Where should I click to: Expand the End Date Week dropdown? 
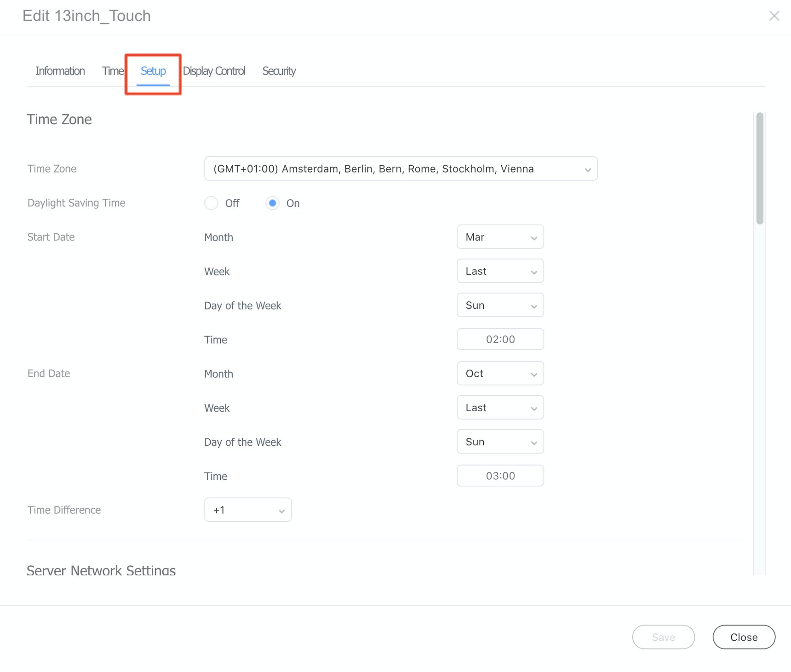tap(500, 408)
